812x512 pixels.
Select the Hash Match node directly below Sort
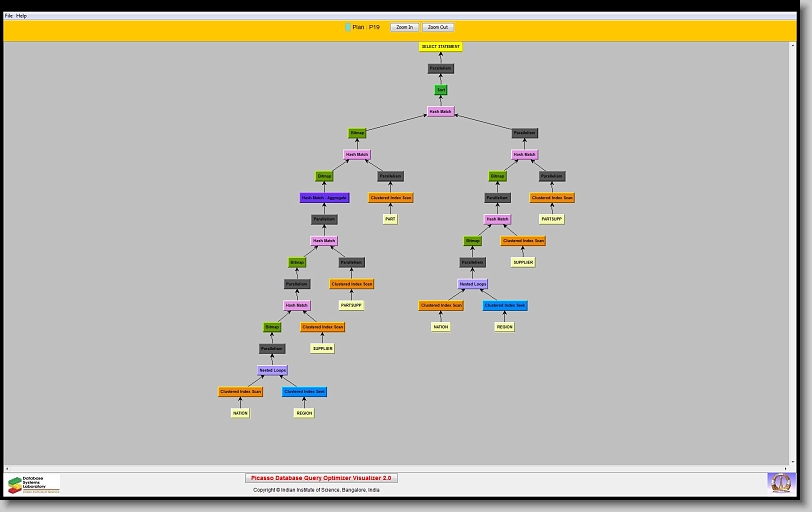tap(441, 112)
